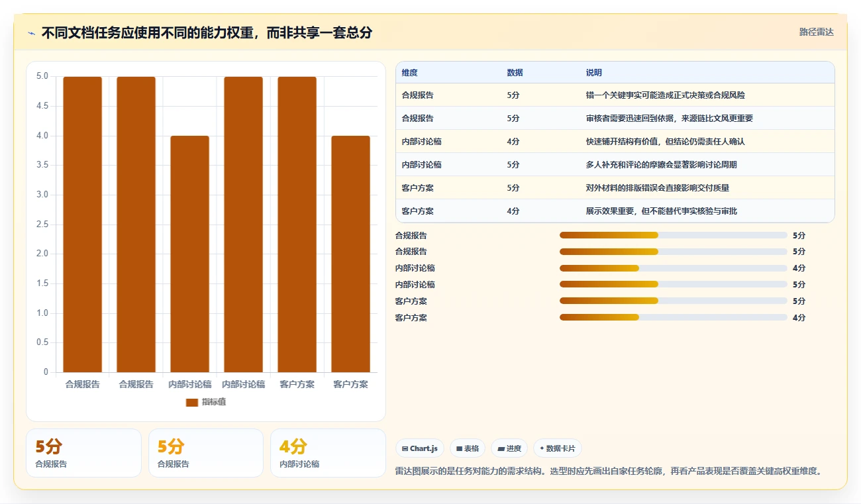
Task: Select row '多人补充和评论的摩擦会显著影响讨论周期'
Action: coord(615,165)
